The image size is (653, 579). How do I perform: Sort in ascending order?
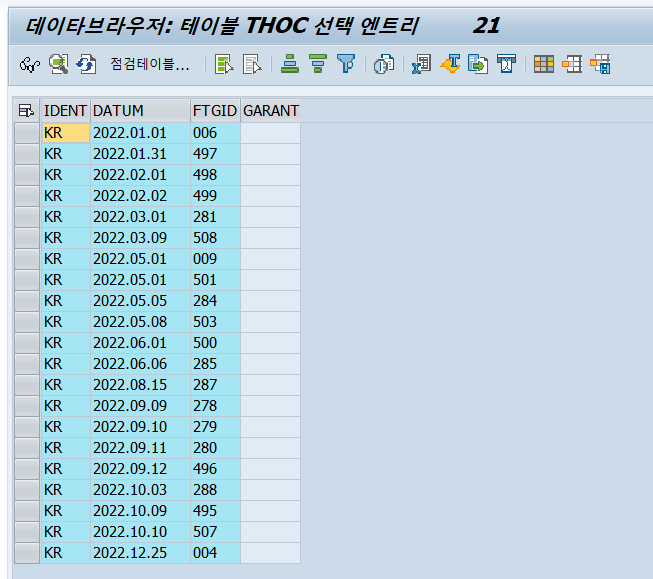coord(290,64)
